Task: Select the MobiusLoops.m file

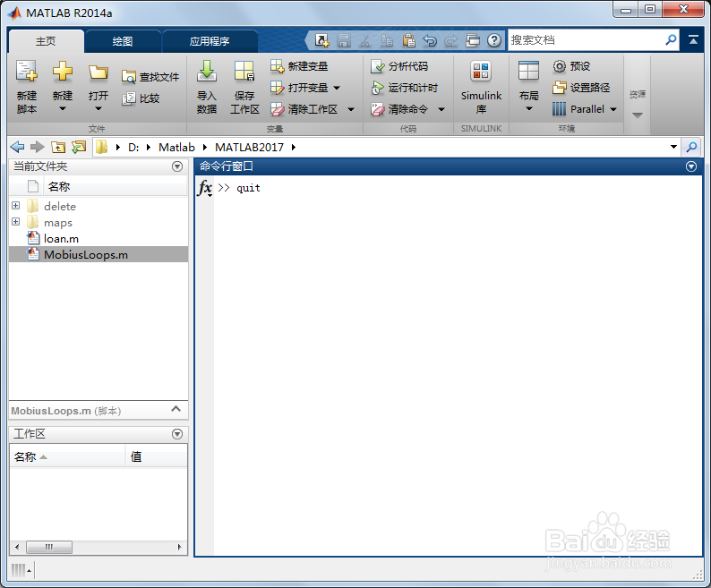Action: [99, 255]
